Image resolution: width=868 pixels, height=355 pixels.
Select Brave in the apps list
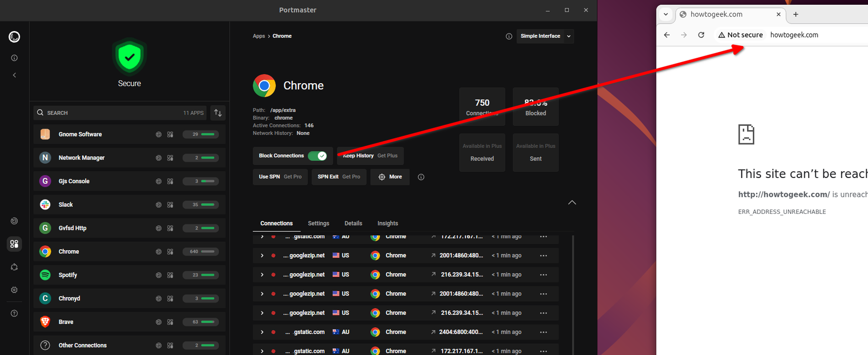(66, 322)
